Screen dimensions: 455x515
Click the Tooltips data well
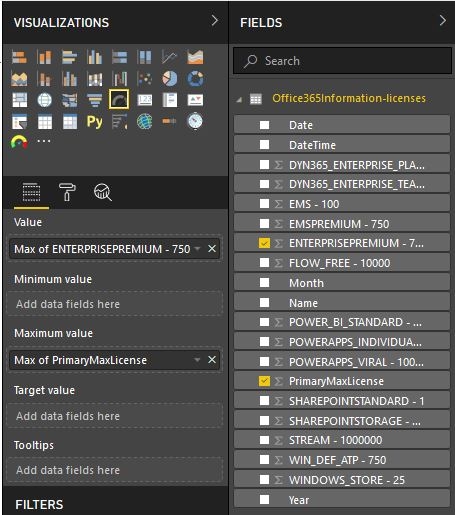tap(114, 470)
